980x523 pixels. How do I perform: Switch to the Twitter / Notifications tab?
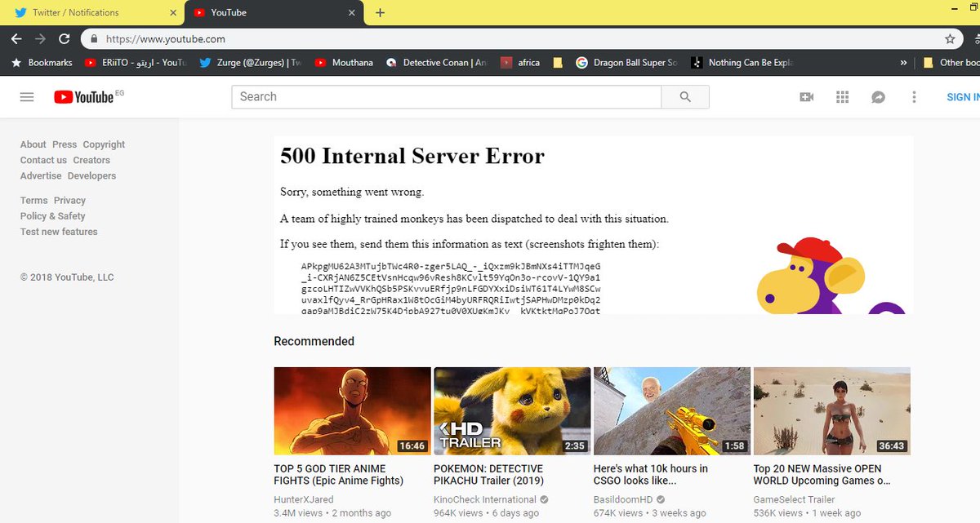point(92,12)
